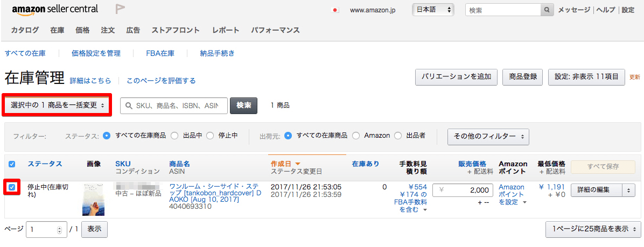The height and width of the screenshot is (247, 644).
Task: Sort by 商品名 column header
Action: [x=179, y=164]
